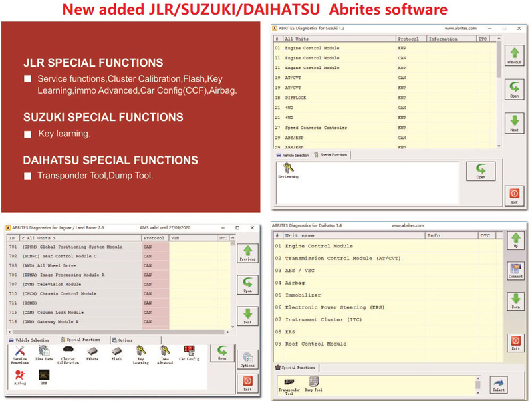Click the Options button in Jaguar window
This screenshot has height=401, width=532.
(x=247, y=360)
